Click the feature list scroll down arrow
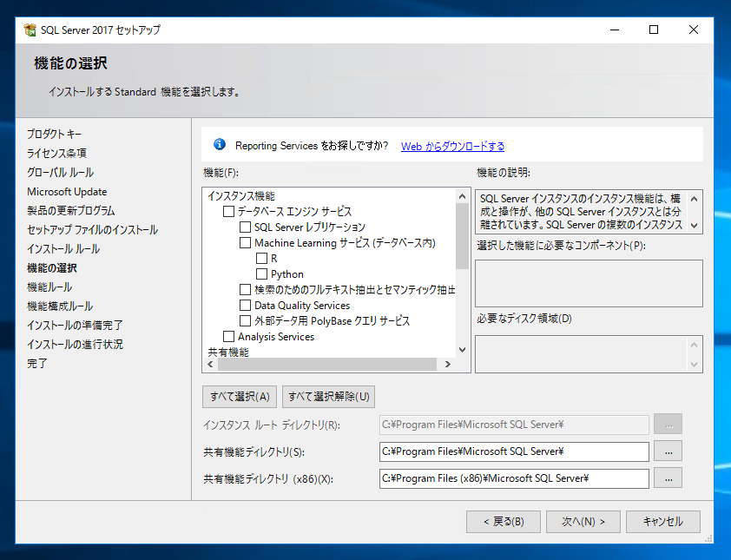The image size is (731, 560). (x=463, y=350)
